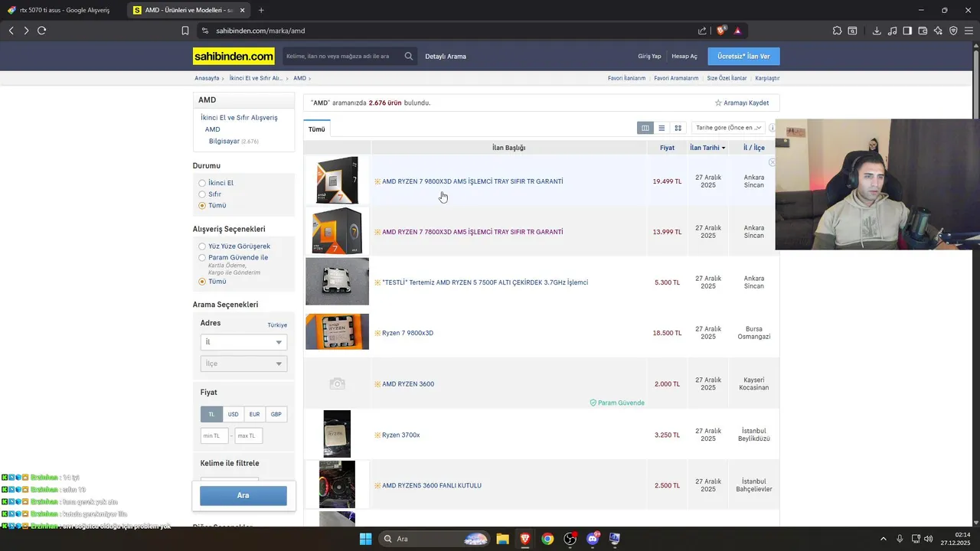Click the min TL price field

point(214,435)
